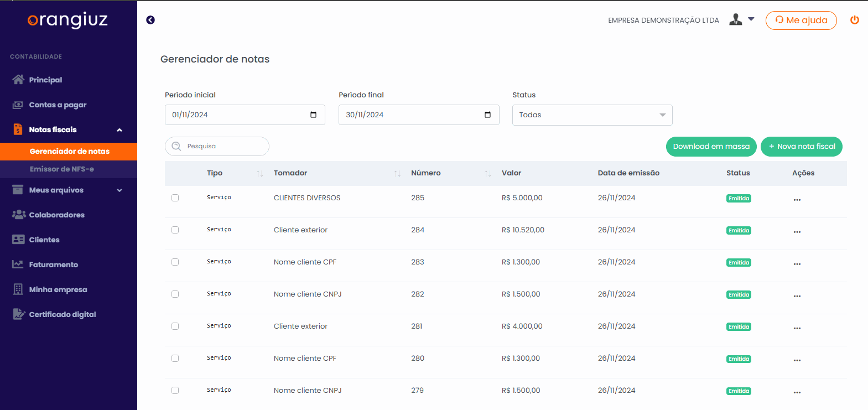
Task: Click the Período inicial date field
Action: coord(245,115)
